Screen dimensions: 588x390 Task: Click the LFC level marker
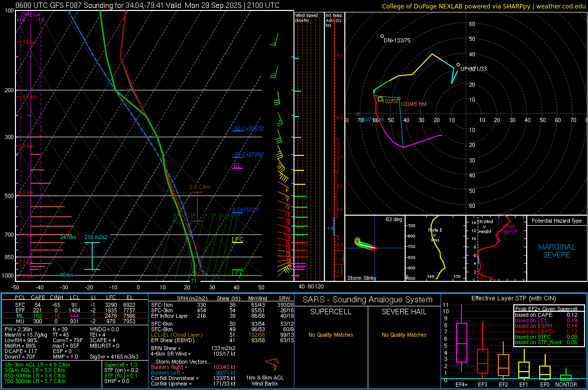point(237,240)
